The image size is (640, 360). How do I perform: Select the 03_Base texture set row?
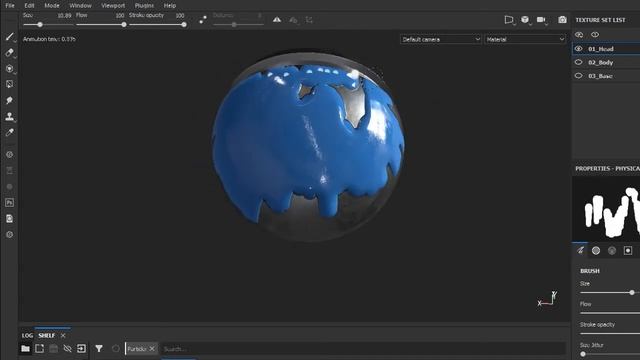click(x=606, y=76)
